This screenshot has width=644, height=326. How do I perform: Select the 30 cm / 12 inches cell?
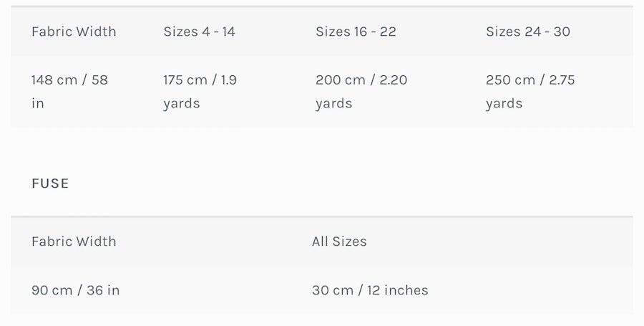(x=370, y=290)
